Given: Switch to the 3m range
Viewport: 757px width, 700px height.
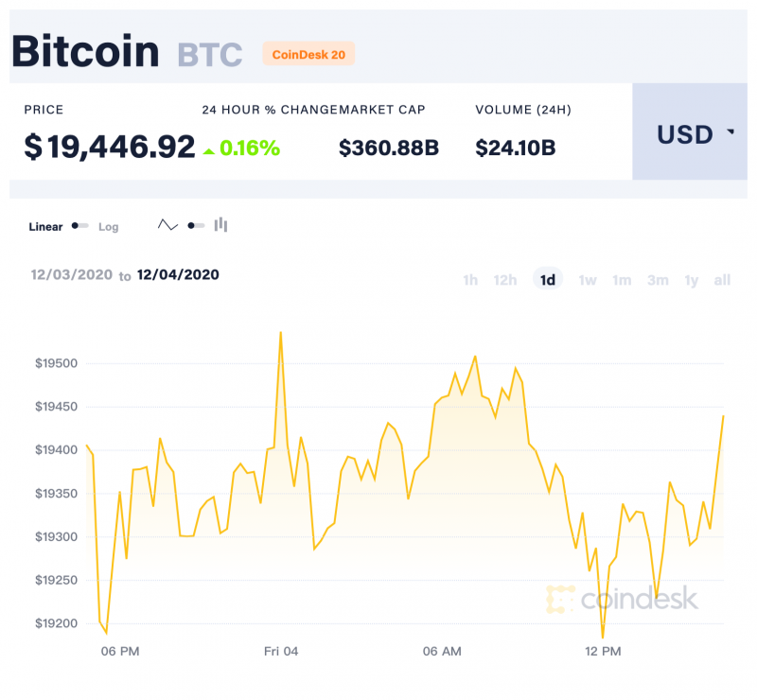Looking at the screenshot, I should click(x=658, y=280).
